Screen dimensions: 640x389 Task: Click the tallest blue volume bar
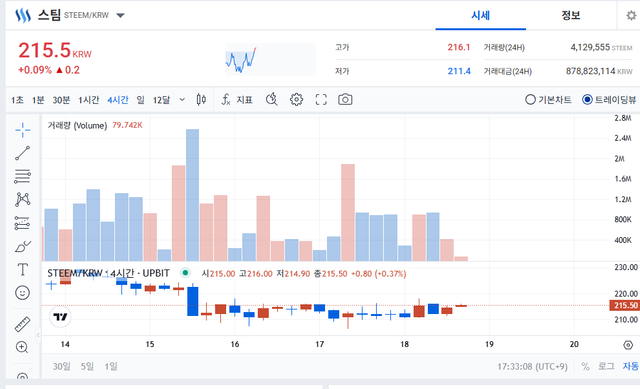pyautogui.click(x=193, y=195)
